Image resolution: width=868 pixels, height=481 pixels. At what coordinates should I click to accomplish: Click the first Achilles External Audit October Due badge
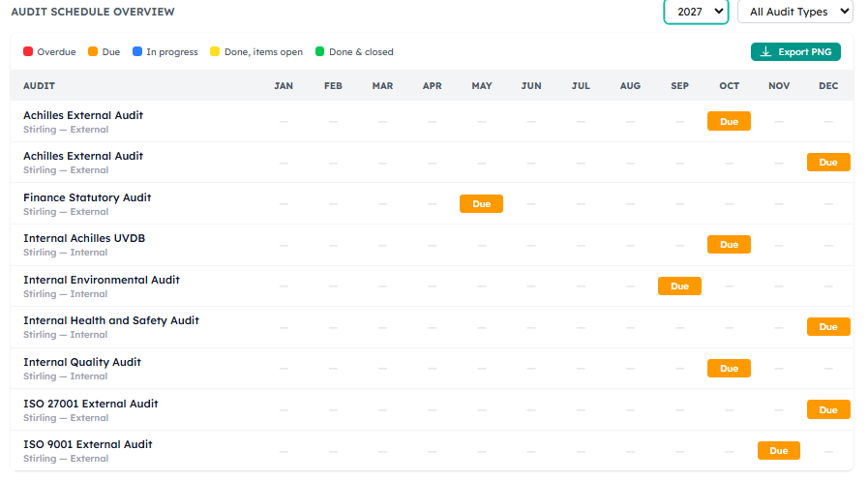click(x=729, y=121)
